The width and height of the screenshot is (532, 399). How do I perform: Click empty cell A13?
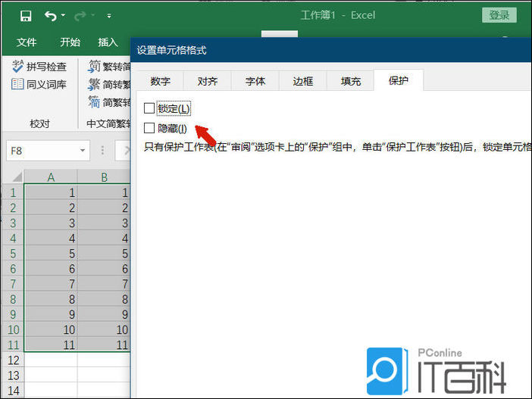[51, 376]
